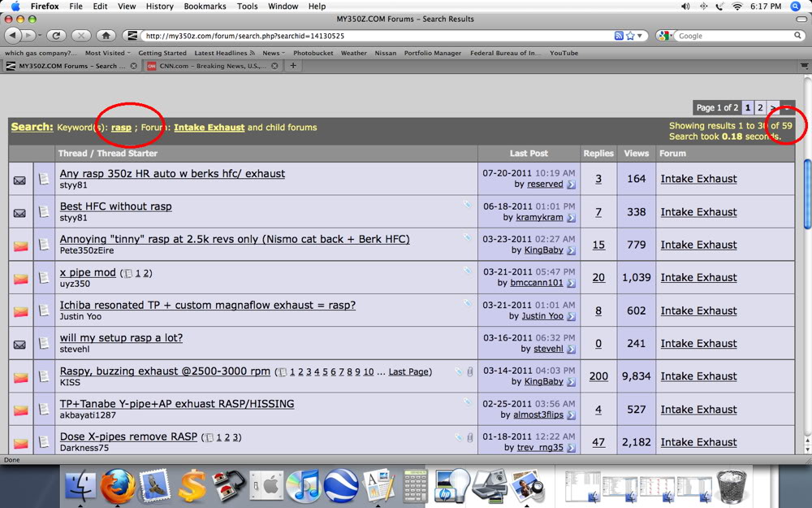
Task: Open the History menu
Action: pyautogui.click(x=159, y=7)
